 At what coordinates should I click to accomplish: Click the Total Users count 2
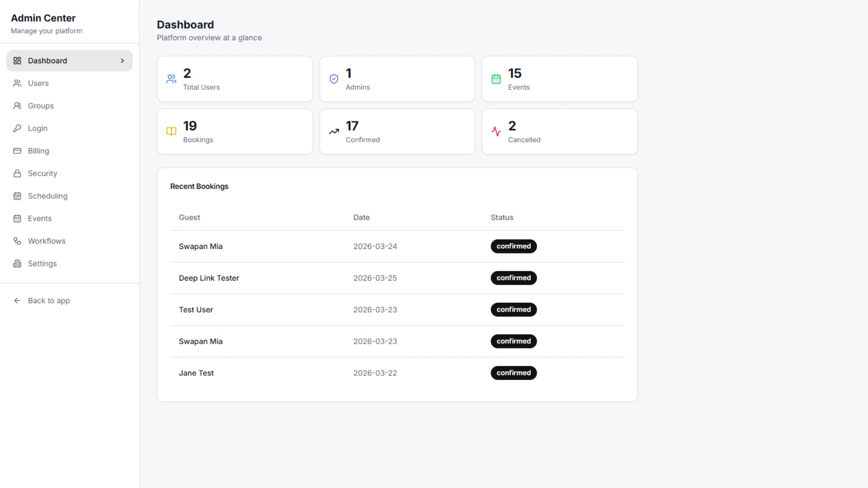pos(187,73)
